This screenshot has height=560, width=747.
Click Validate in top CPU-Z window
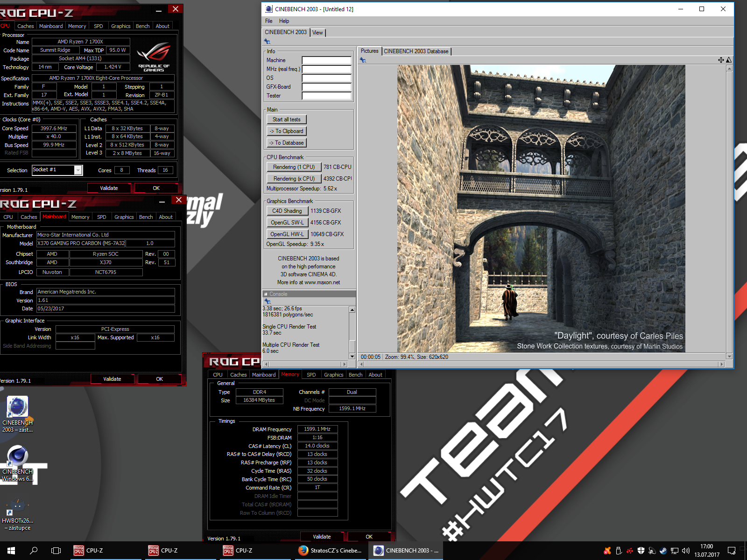[x=109, y=188]
